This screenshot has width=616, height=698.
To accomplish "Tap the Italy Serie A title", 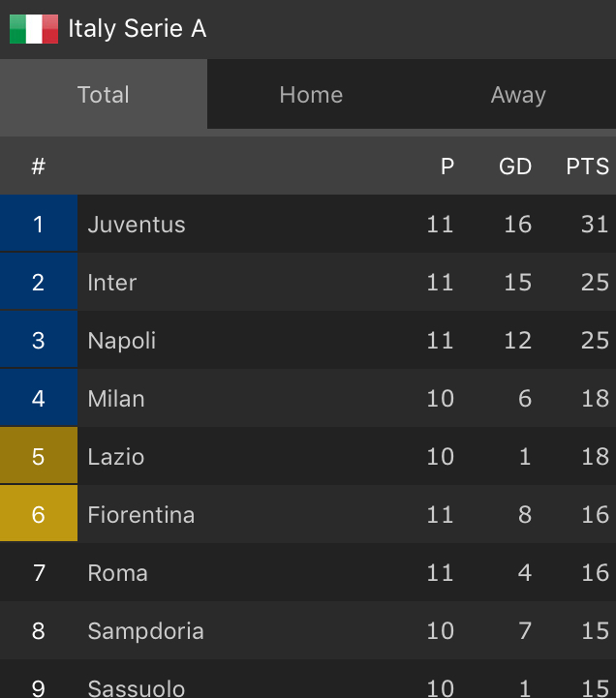I will [x=137, y=29].
